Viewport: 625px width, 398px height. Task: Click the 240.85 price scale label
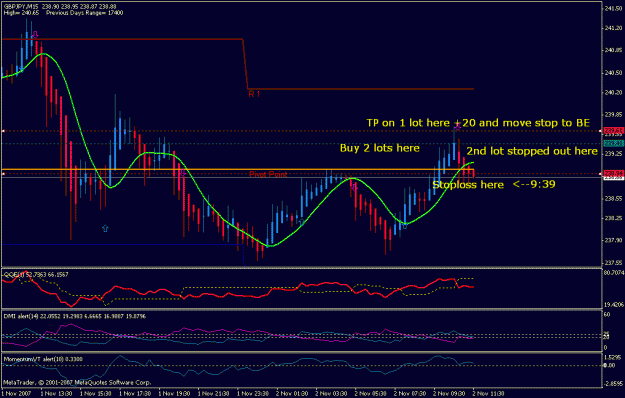tap(614, 50)
